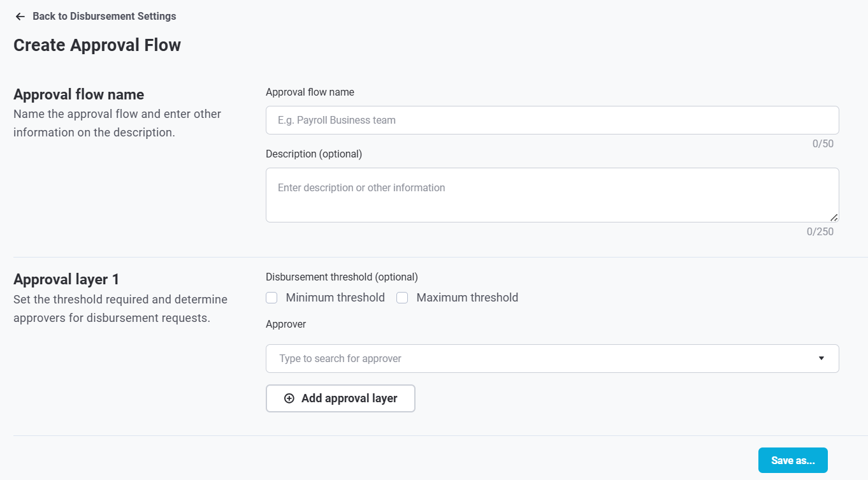
Task: Click the 0/250 description character counter
Action: pyautogui.click(x=820, y=231)
